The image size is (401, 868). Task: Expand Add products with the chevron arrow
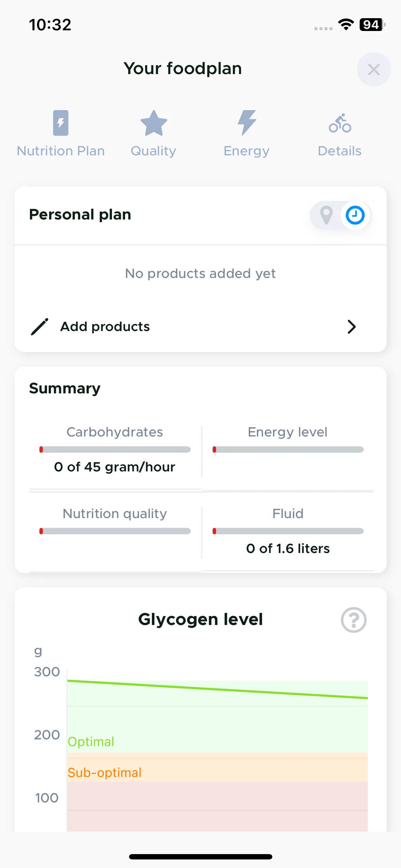(351, 327)
